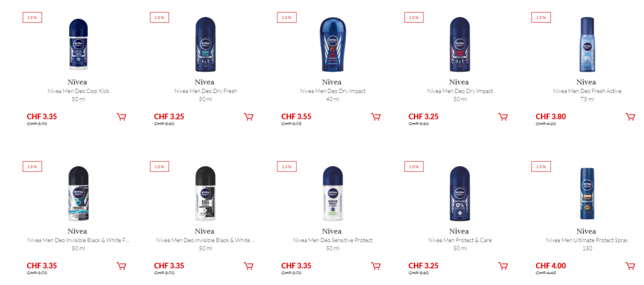Add Nivea Men Deo Sensitive Protect to cart
This screenshot has width=644, height=285.
click(x=376, y=266)
